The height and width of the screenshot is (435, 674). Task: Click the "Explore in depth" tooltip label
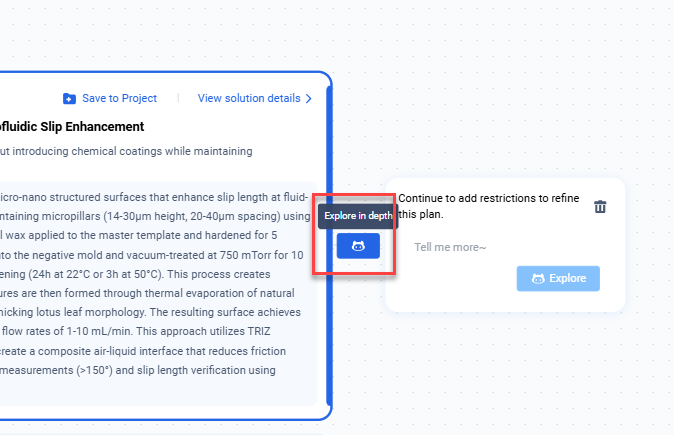(358, 216)
